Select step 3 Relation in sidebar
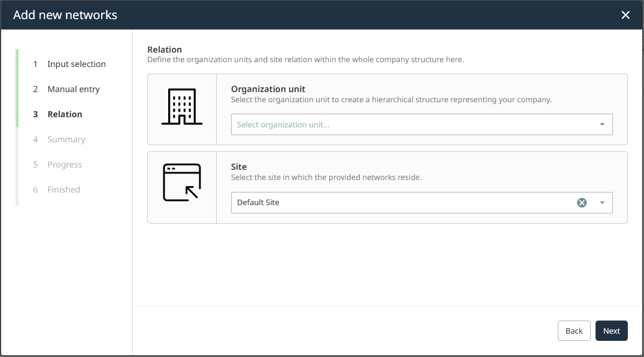This screenshot has height=357, width=644. (x=65, y=114)
